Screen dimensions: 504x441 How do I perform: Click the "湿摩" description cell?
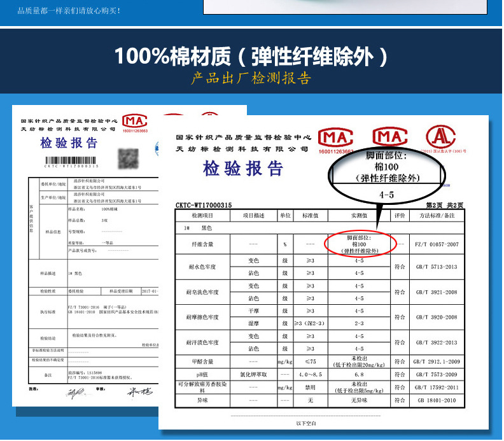coord(254,324)
